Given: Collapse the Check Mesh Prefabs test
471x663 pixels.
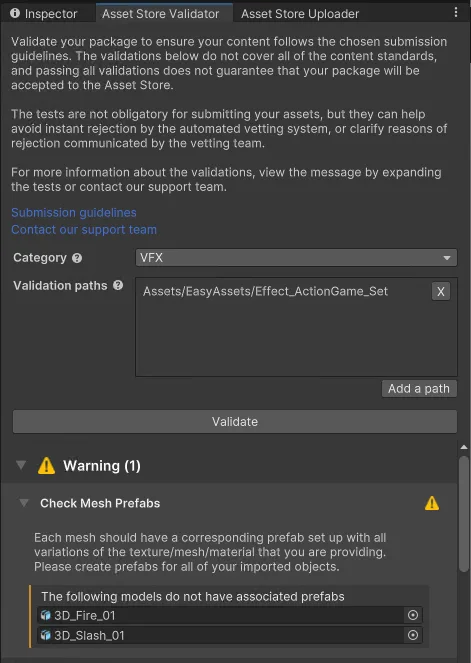Looking at the screenshot, I should (24, 503).
